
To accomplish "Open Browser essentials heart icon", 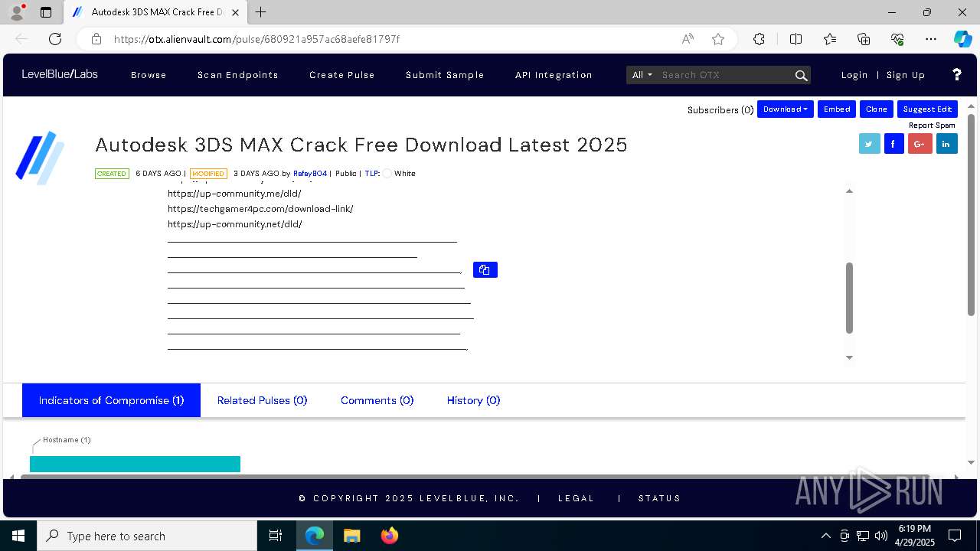I will 897,39.
